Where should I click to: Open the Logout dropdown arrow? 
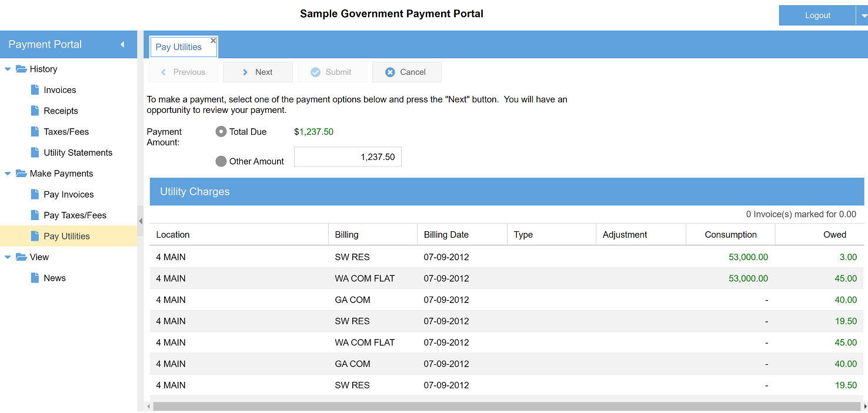click(863, 16)
